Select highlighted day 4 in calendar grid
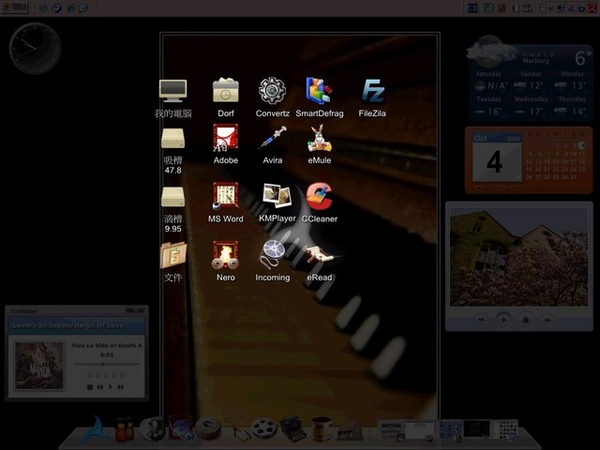The height and width of the screenshot is (450, 600). [x=582, y=145]
